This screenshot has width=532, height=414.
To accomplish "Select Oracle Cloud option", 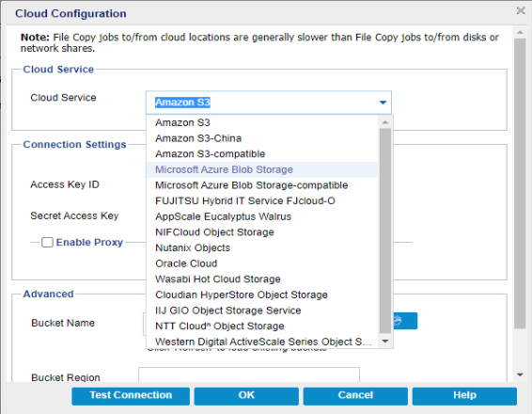I will (262, 263).
